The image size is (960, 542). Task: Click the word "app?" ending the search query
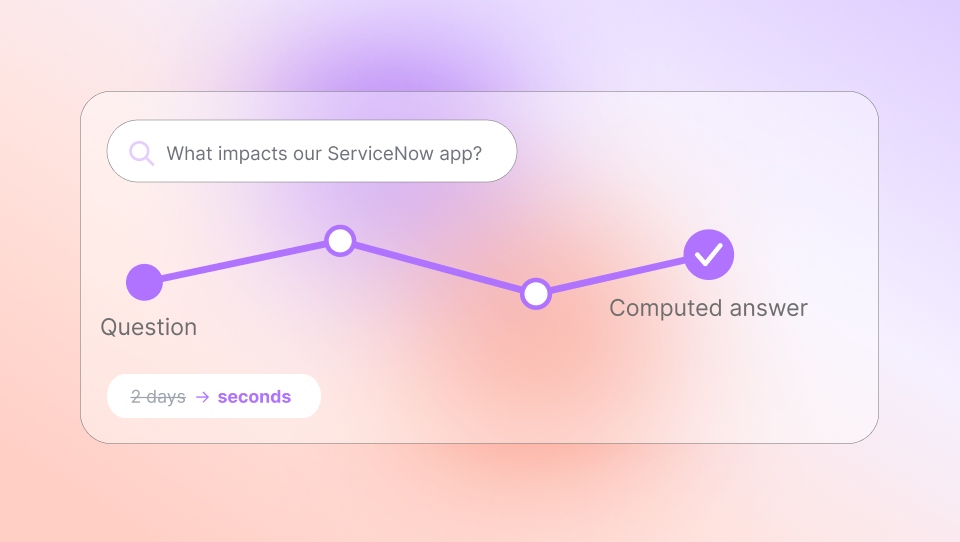tap(460, 154)
